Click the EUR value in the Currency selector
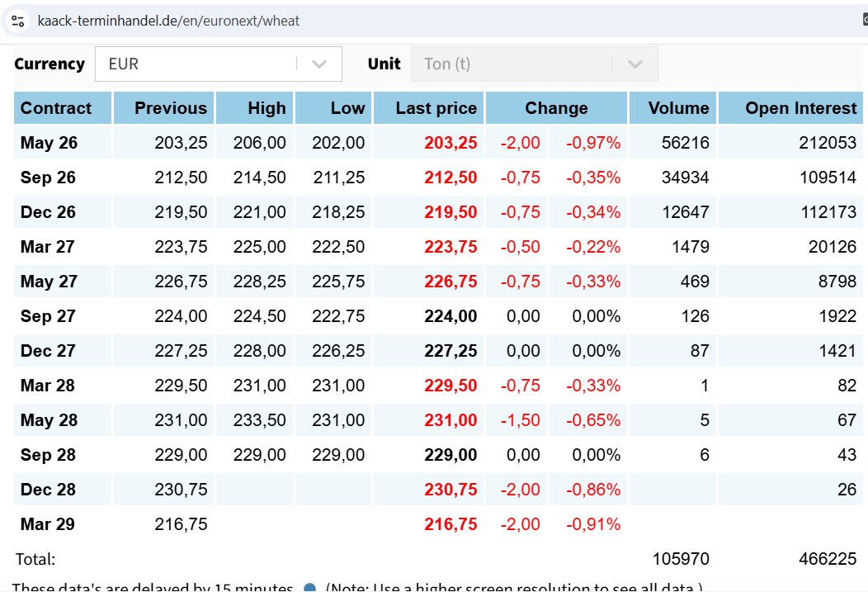Viewport: 868px width, 592px height. [124, 64]
